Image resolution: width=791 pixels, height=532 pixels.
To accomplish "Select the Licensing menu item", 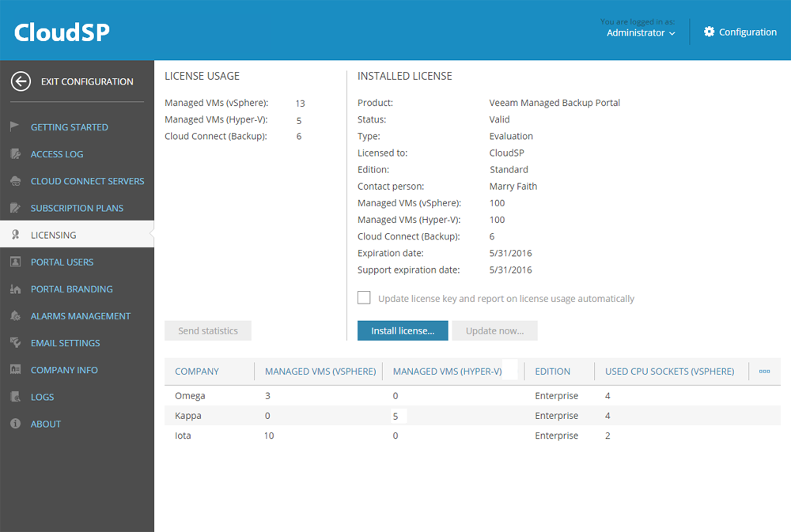I will click(x=77, y=234).
